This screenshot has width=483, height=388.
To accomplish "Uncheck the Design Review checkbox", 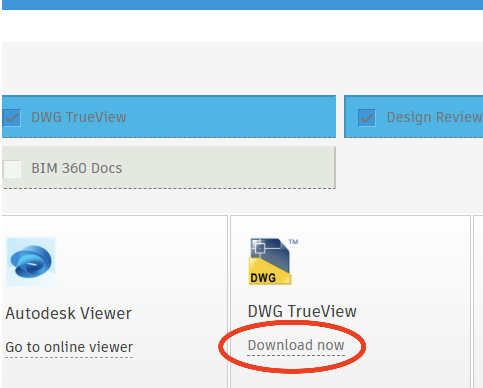I will [x=367, y=118].
